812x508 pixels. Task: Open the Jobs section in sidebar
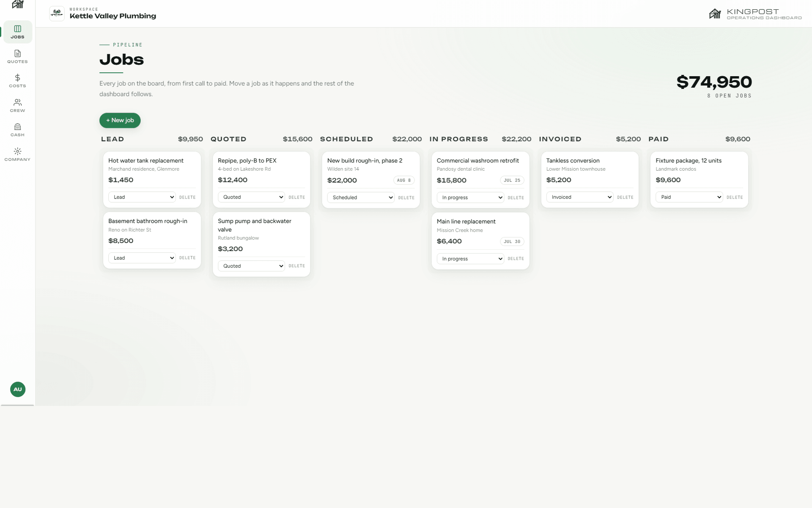click(18, 32)
